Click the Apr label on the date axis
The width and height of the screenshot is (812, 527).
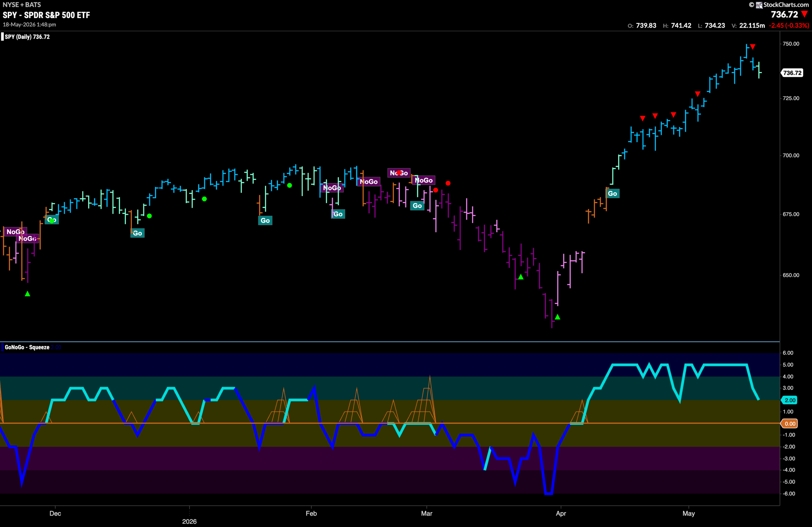point(561,513)
